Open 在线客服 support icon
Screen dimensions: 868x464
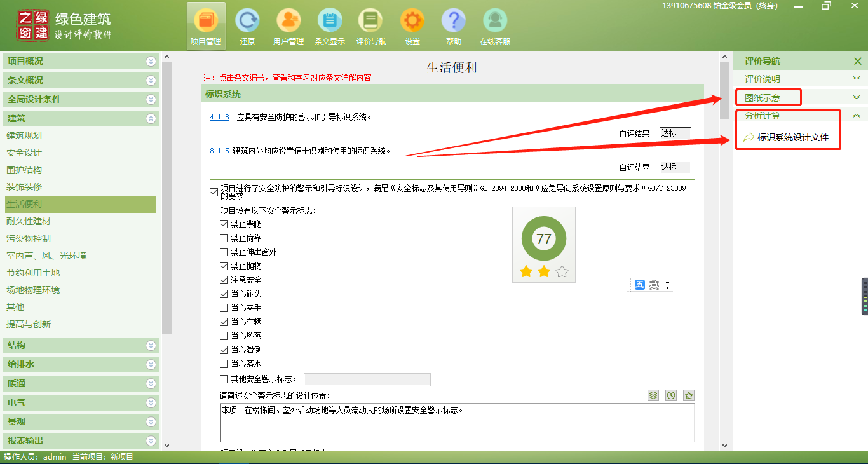[x=495, y=27]
